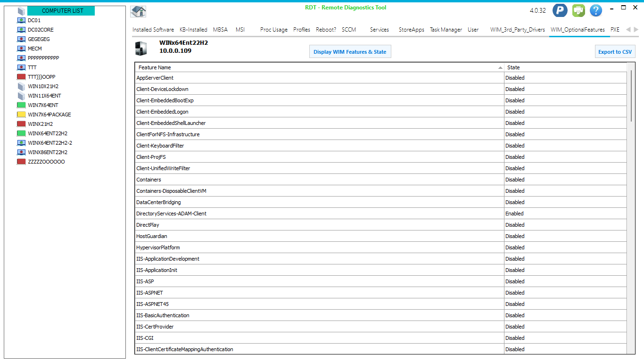Screen dimensions: 644x362
Task: Select the Client-DeviceLockdown feature row
Action: [381, 89]
